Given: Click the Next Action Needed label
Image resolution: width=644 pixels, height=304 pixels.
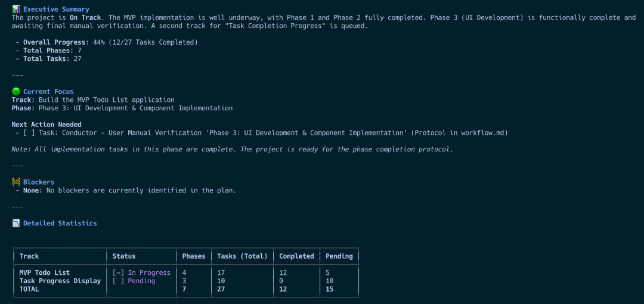Looking at the screenshot, I should click(x=47, y=125).
